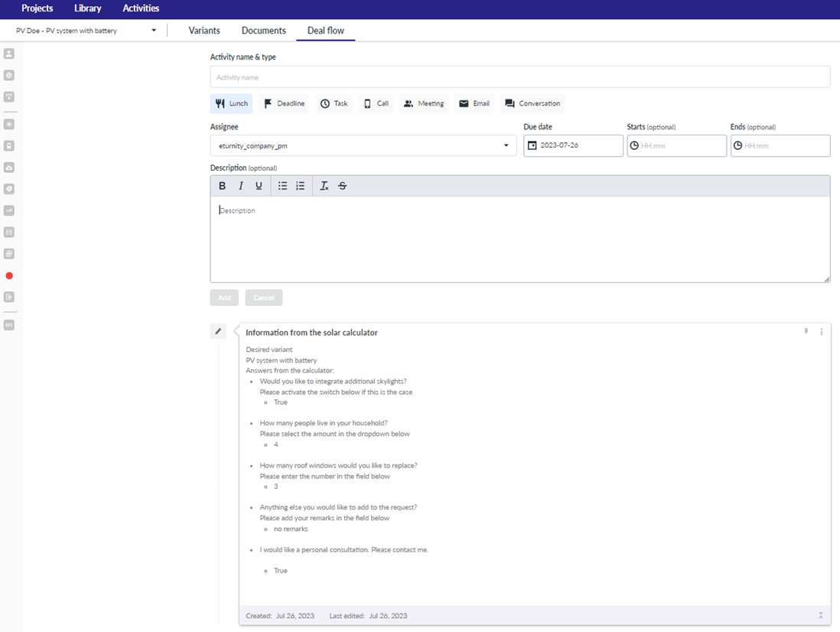Collapse the note using the footer arrows
This screenshot has width=840, height=632.
[820, 615]
